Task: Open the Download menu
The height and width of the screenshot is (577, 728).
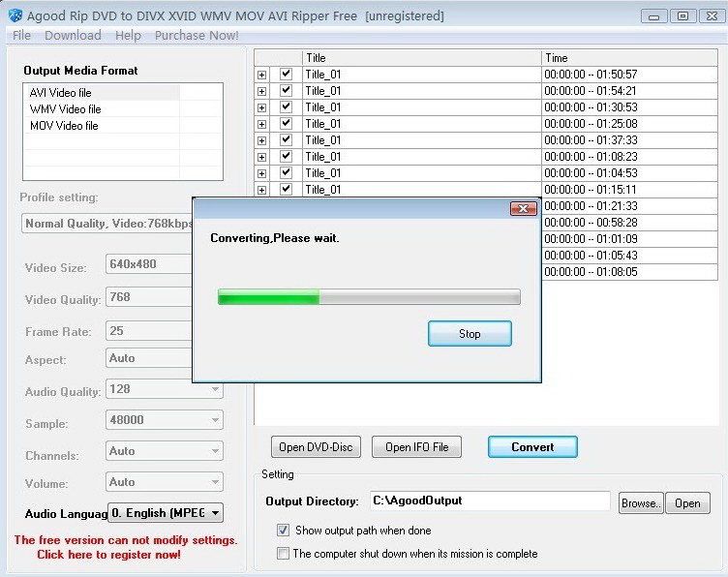Action: click(x=73, y=35)
